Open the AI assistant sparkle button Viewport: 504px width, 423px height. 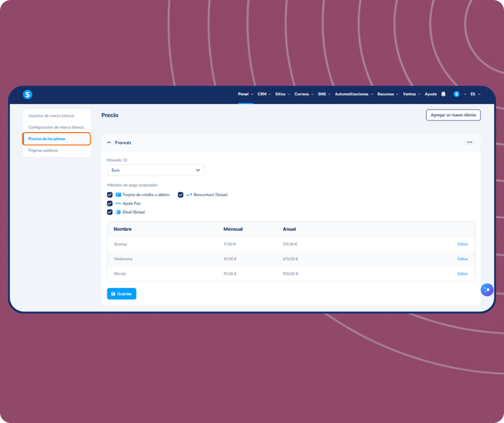coord(487,290)
